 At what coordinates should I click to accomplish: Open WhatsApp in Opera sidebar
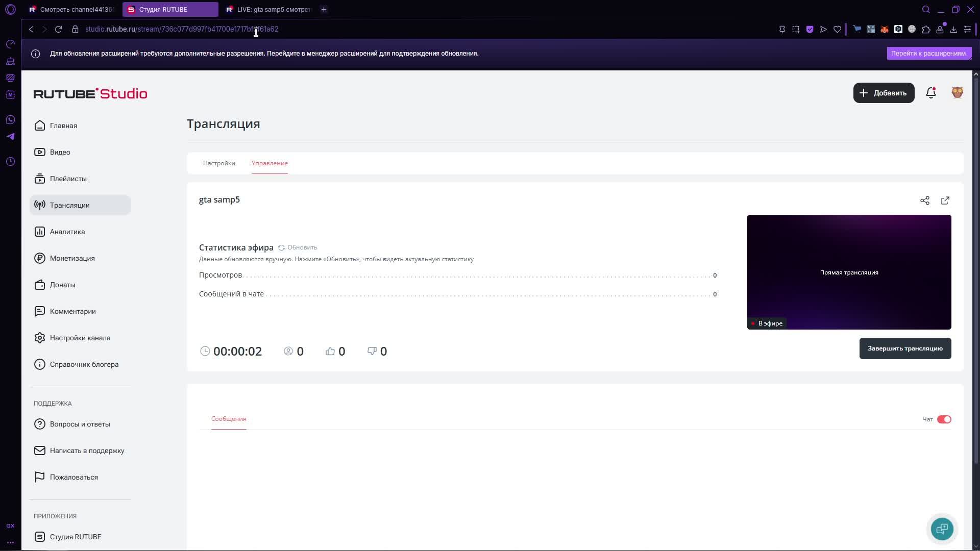point(10,120)
